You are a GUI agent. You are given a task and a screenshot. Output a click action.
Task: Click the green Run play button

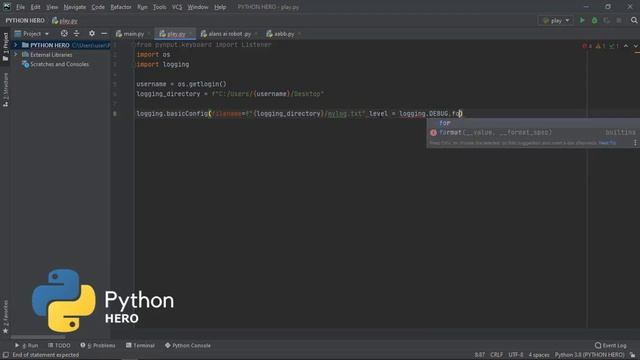pyautogui.click(x=582, y=20)
